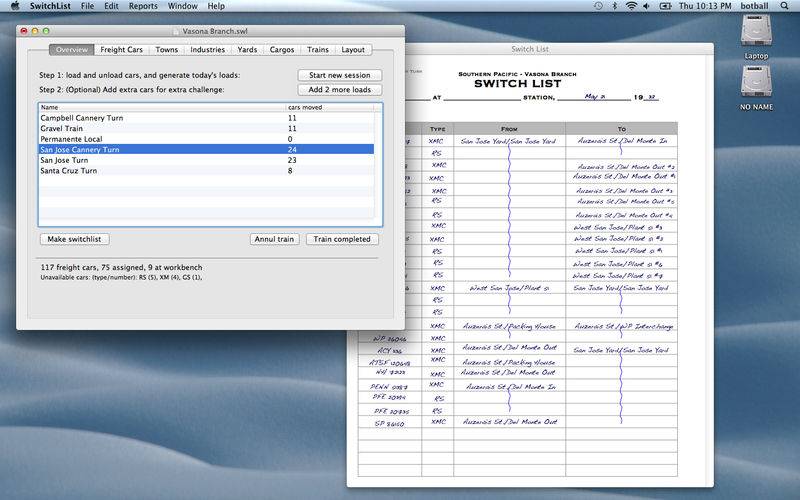Click the cars moved value 24
The width and height of the screenshot is (800, 500).
point(292,149)
